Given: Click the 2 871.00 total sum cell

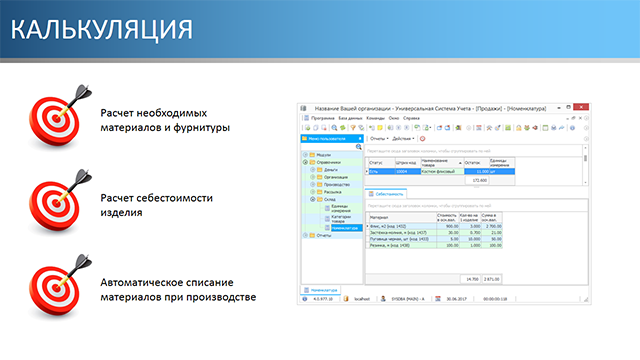Looking at the screenshot, I should click(x=491, y=279).
